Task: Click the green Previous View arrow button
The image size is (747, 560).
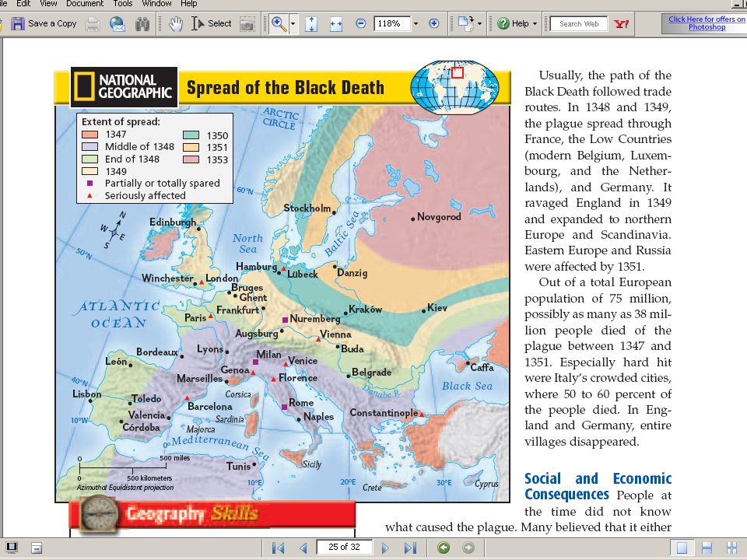Action: coord(444,548)
